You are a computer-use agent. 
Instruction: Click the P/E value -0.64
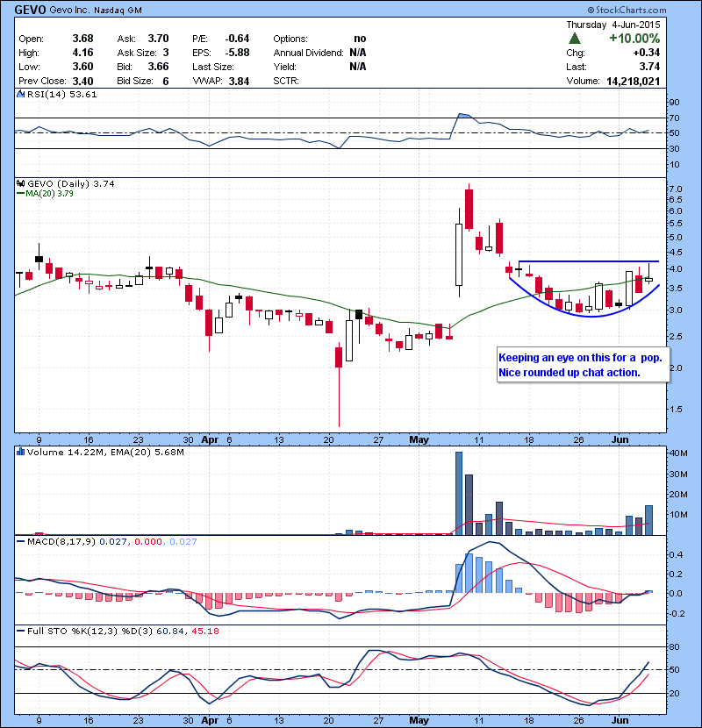point(238,39)
